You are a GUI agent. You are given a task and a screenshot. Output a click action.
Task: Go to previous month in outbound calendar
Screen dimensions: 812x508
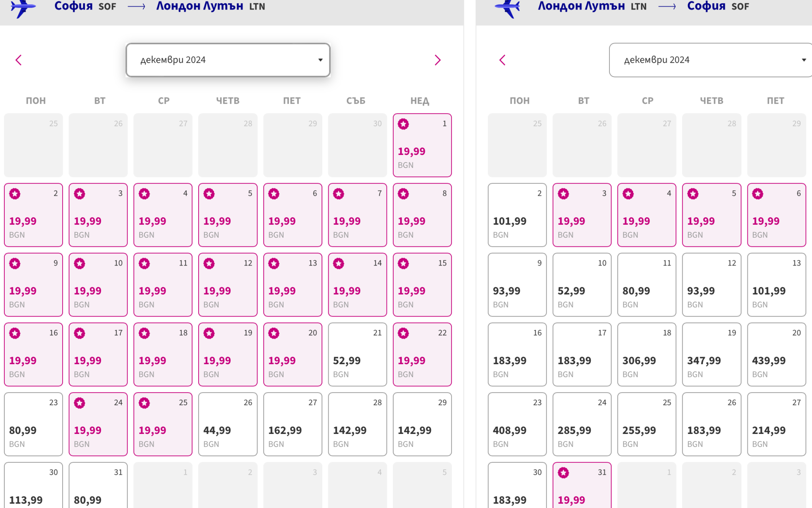point(19,60)
